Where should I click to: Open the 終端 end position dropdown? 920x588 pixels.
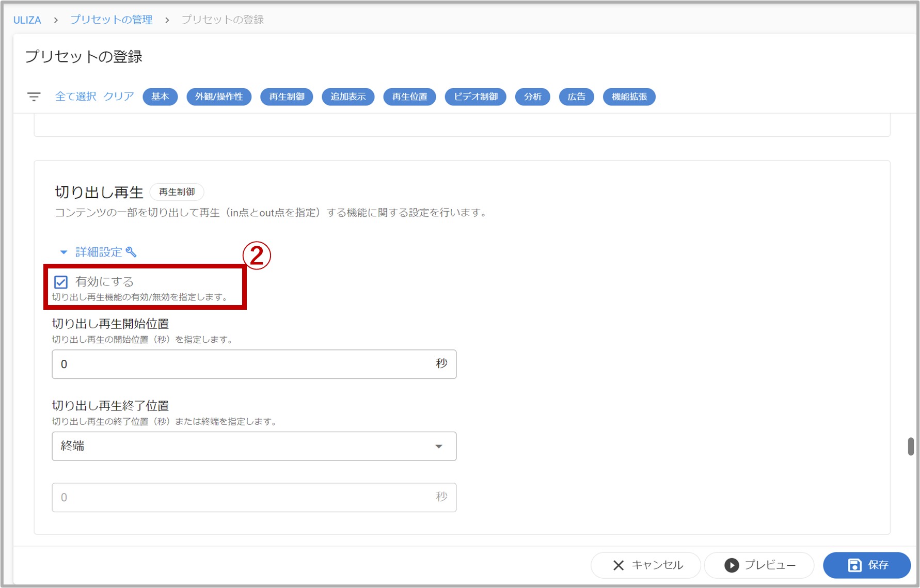point(254,446)
